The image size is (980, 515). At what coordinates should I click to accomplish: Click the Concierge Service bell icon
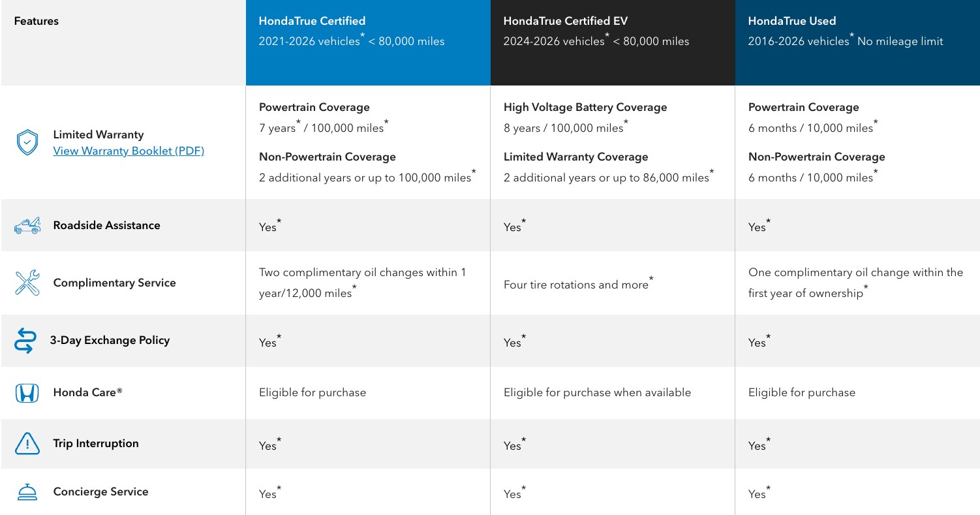click(27, 492)
